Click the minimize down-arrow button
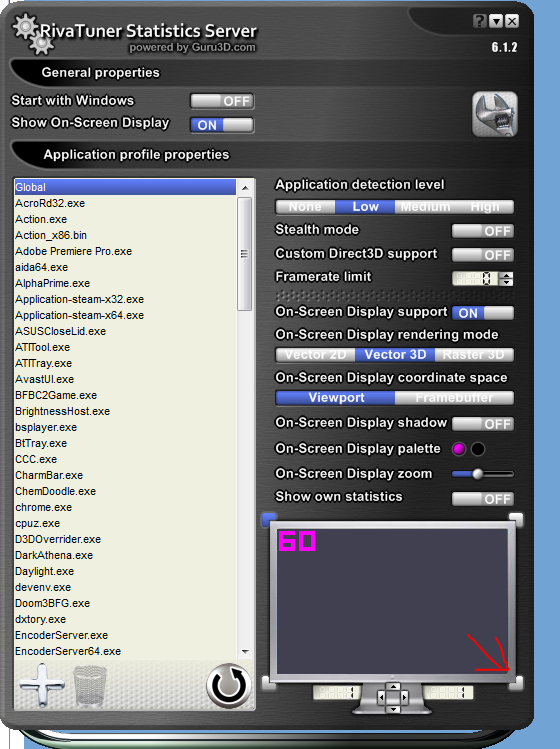 click(x=496, y=21)
